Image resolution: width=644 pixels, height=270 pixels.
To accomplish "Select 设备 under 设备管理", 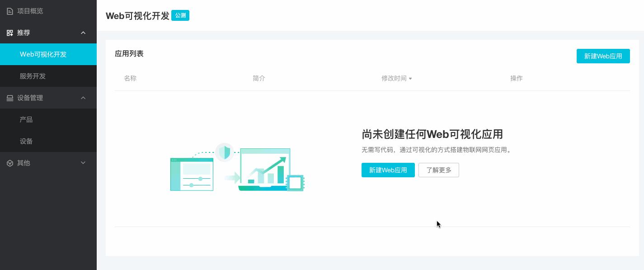I will [26, 141].
